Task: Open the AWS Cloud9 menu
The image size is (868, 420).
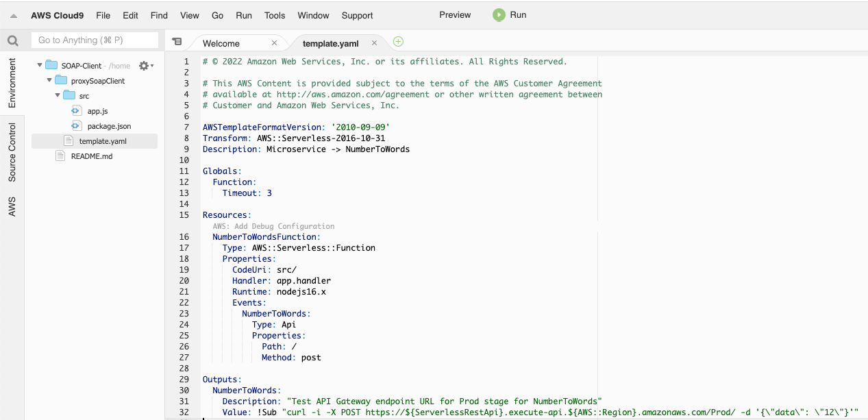Action: coord(58,15)
